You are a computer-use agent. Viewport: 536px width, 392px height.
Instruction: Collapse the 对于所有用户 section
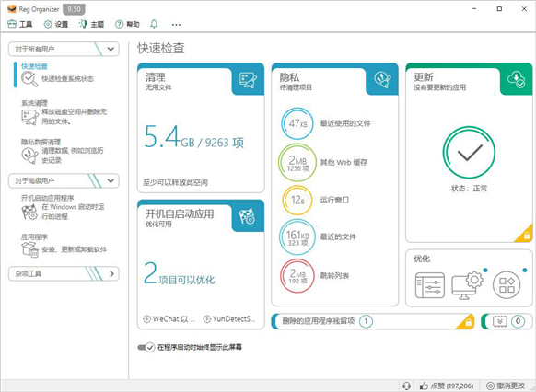tap(64, 49)
